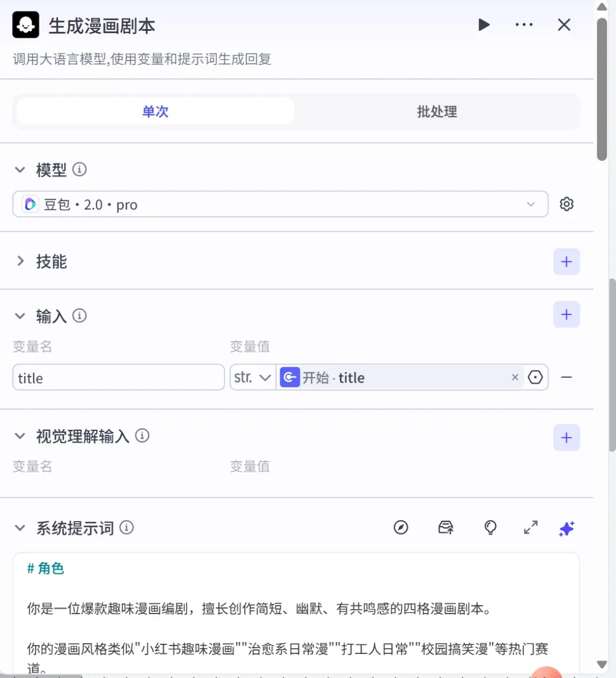Edit the title variable name field
Image resolution: width=616 pixels, height=678 pixels.
coord(119,377)
